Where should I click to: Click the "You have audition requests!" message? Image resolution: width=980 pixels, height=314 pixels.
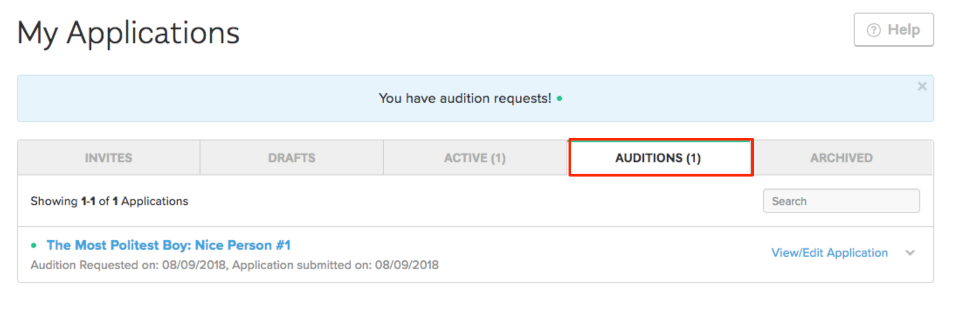pyautogui.click(x=465, y=98)
